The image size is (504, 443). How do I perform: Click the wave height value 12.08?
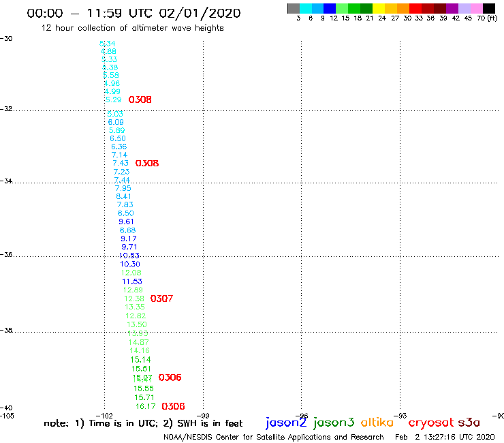coord(131,273)
